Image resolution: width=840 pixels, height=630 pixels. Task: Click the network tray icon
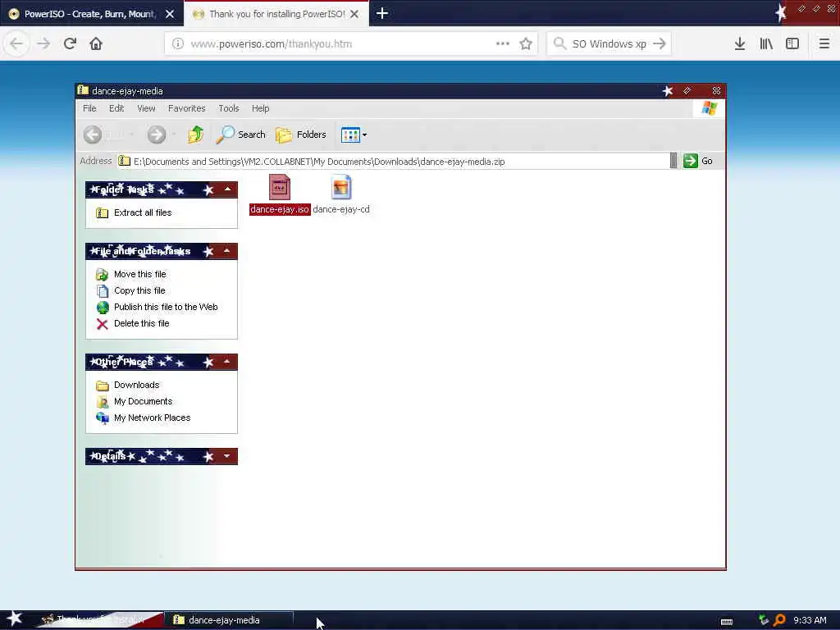pyautogui.click(x=764, y=620)
